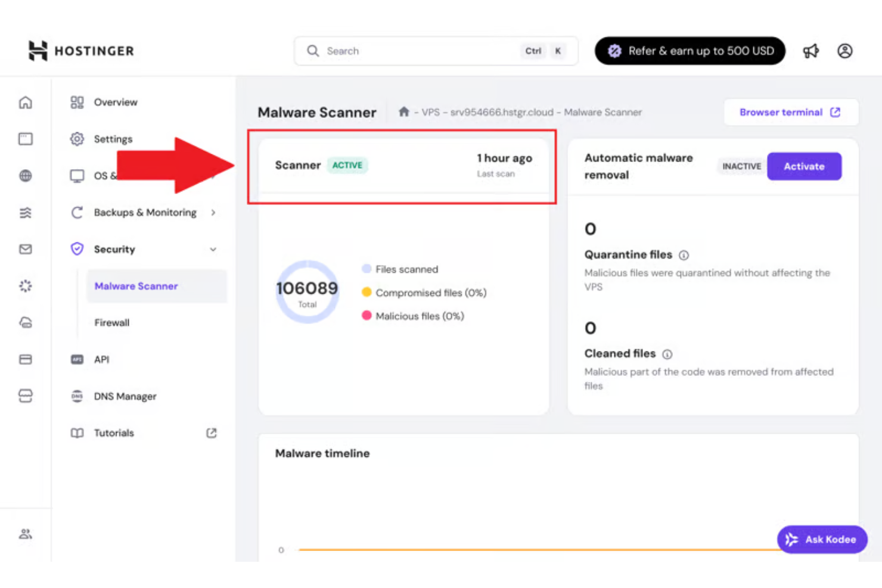
Task: Expand the OS menu item chevron
Action: (213, 175)
